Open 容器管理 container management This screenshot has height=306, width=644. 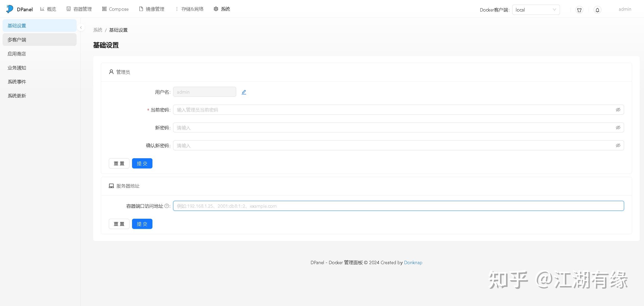click(x=82, y=9)
